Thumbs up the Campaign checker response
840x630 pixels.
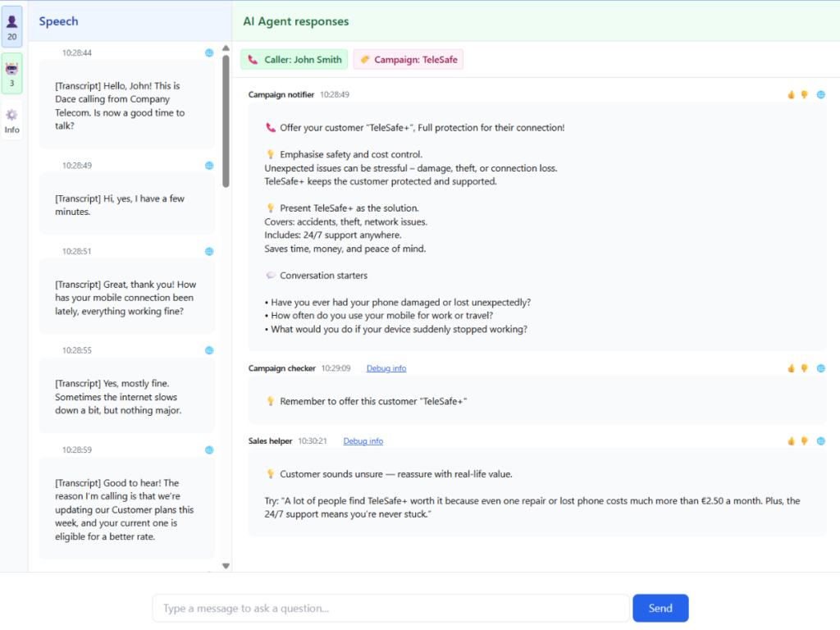[x=792, y=368]
